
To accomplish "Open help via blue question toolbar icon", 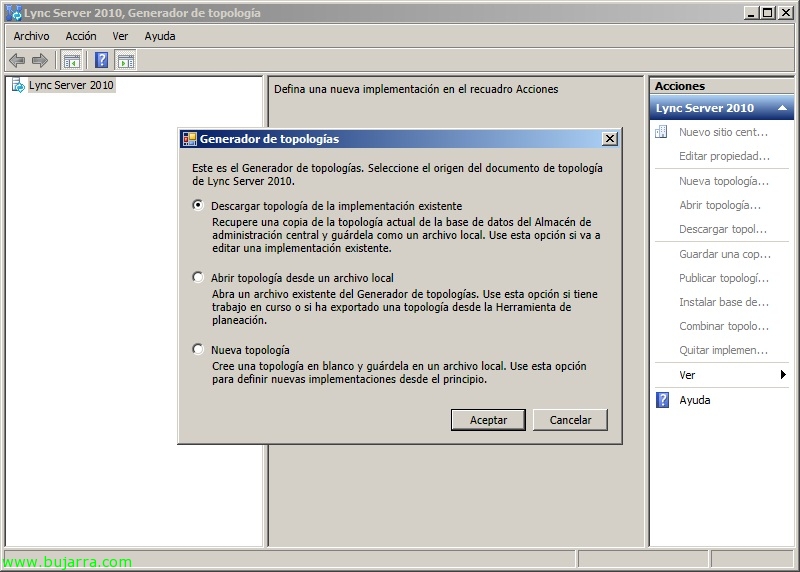I will (102, 60).
